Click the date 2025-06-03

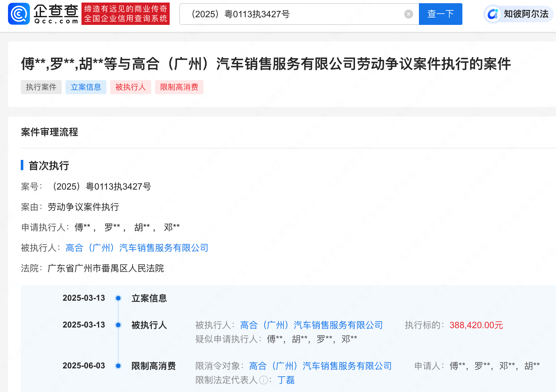click(x=84, y=366)
